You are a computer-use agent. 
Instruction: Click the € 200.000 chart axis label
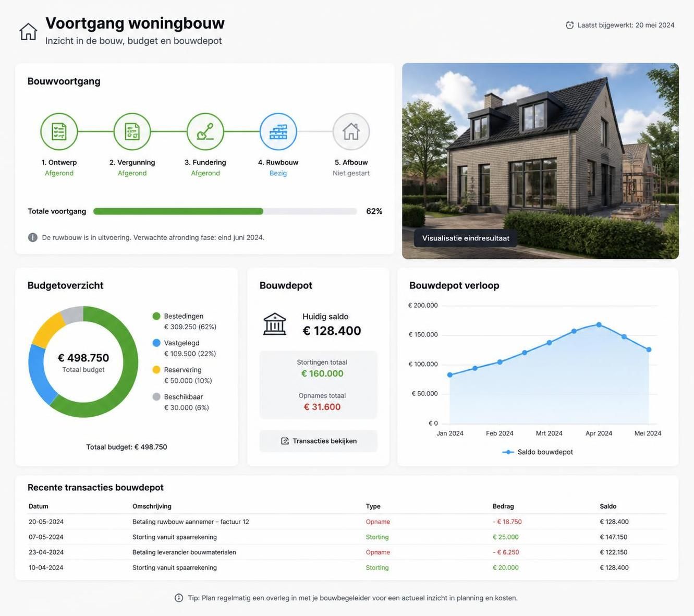(423, 305)
